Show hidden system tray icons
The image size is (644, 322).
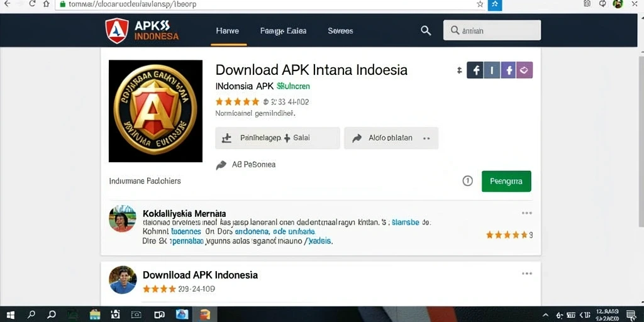(x=546, y=315)
